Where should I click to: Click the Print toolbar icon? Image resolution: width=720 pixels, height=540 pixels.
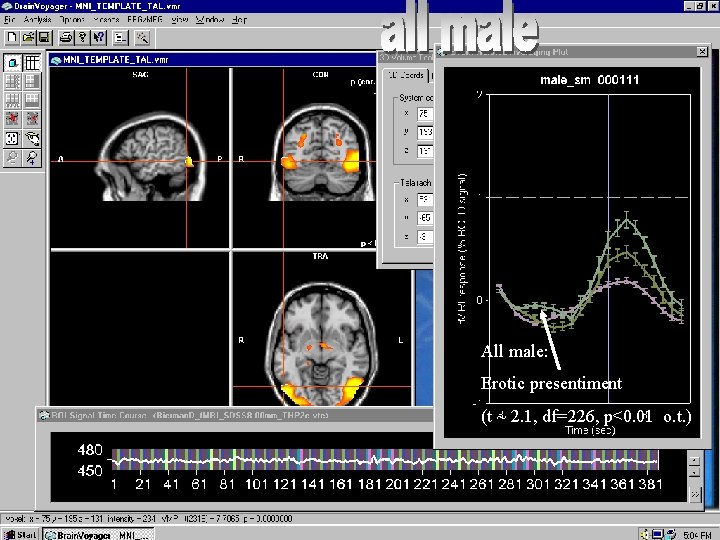tap(66, 37)
